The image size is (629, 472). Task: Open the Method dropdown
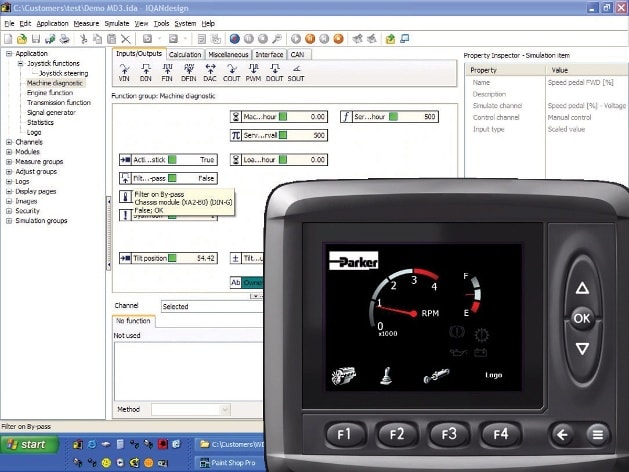click(x=225, y=409)
